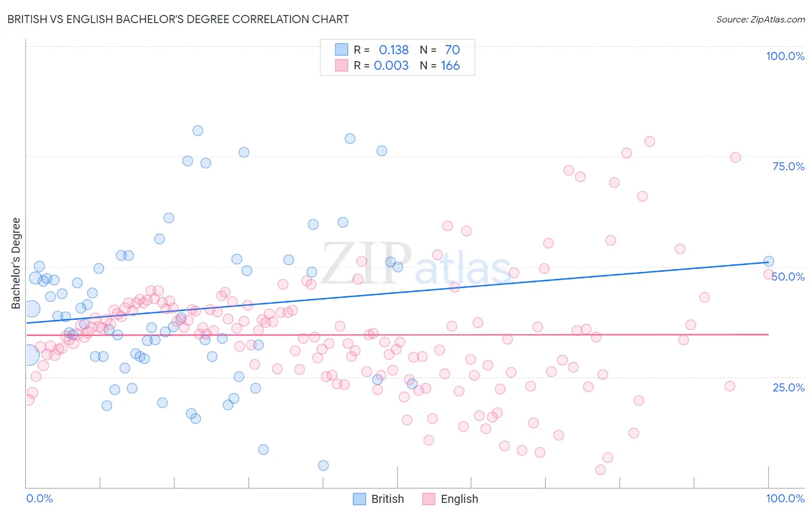Click the Source: ZipAtlas.com attribution text
The image size is (812, 515).
pos(760,19)
